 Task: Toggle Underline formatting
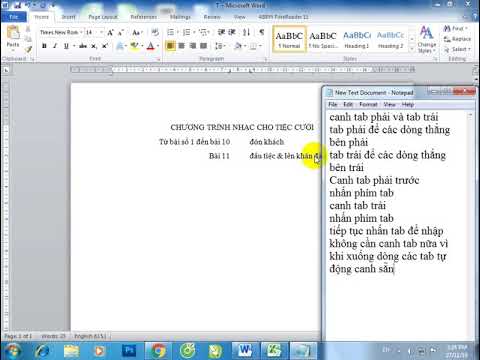pos(66,46)
